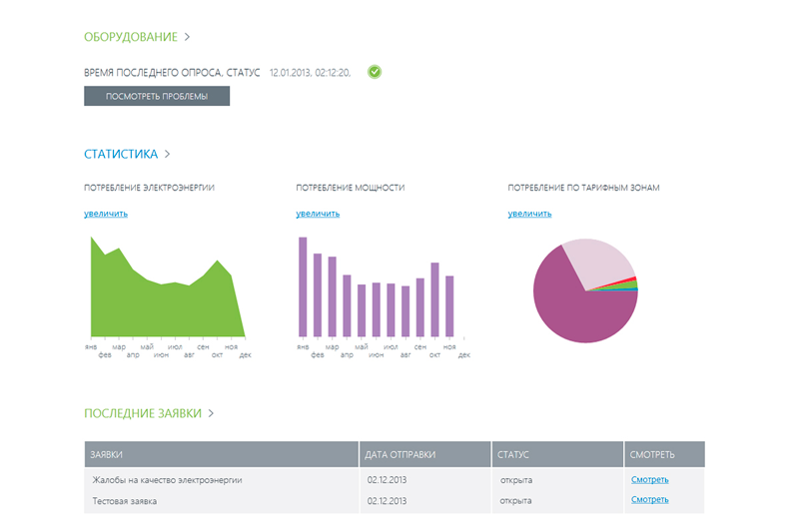
Task: Click the green status checkmark icon
Action: pyautogui.click(x=375, y=72)
